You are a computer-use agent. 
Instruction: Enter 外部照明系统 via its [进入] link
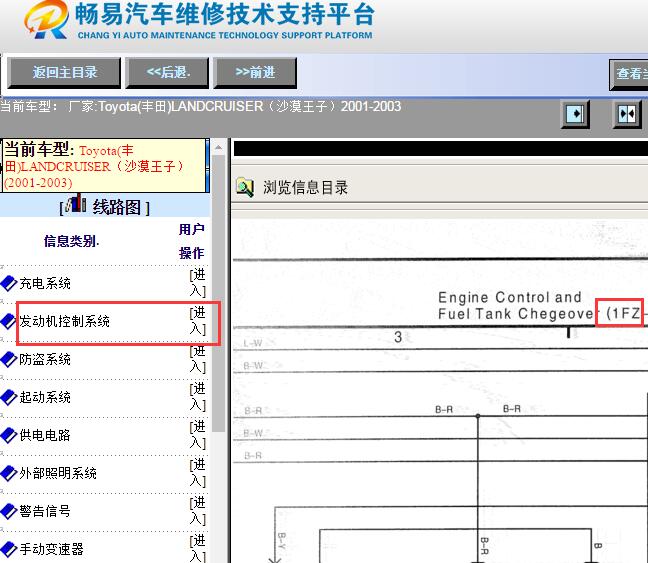pyautogui.click(x=198, y=473)
